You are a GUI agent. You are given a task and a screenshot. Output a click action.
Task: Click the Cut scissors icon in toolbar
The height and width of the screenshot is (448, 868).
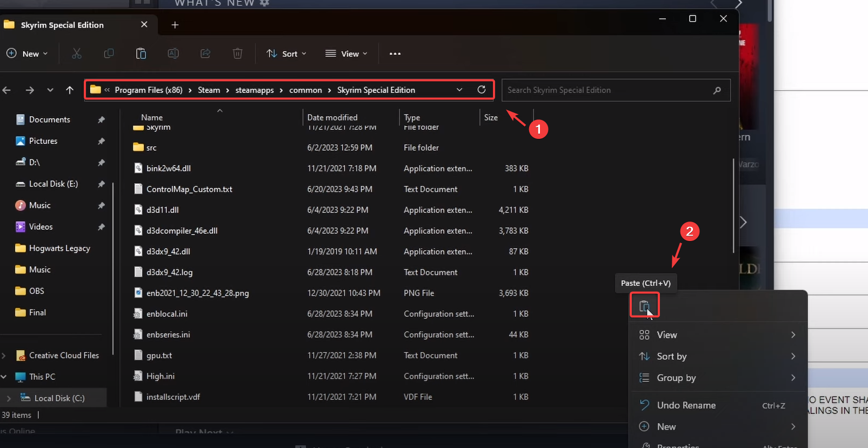[77, 54]
